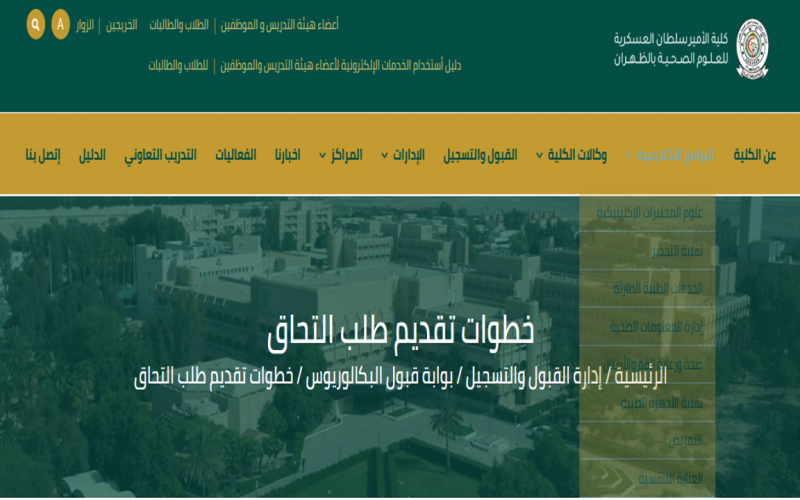Select تقنية التخدير from the submenu
The width and height of the screenshot is (800, 500).
pyautogui.click(x=648, y=251)
